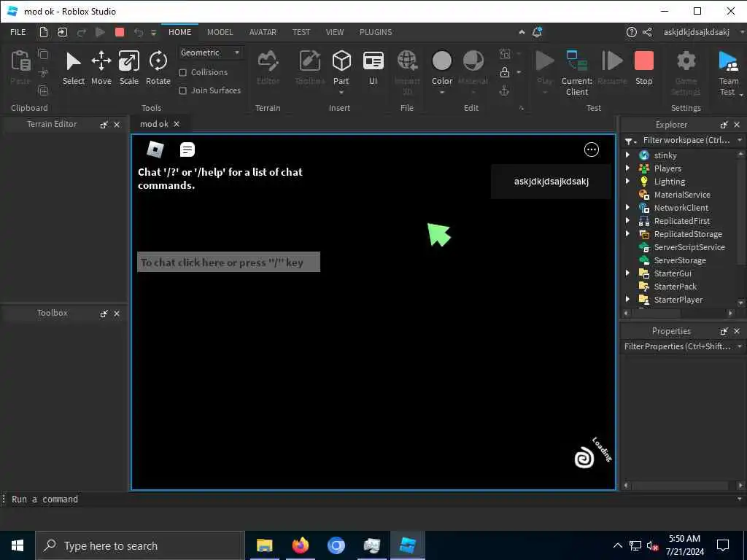Select the askjdkjdsajkdsakj player list entry

tap(551, 182)
